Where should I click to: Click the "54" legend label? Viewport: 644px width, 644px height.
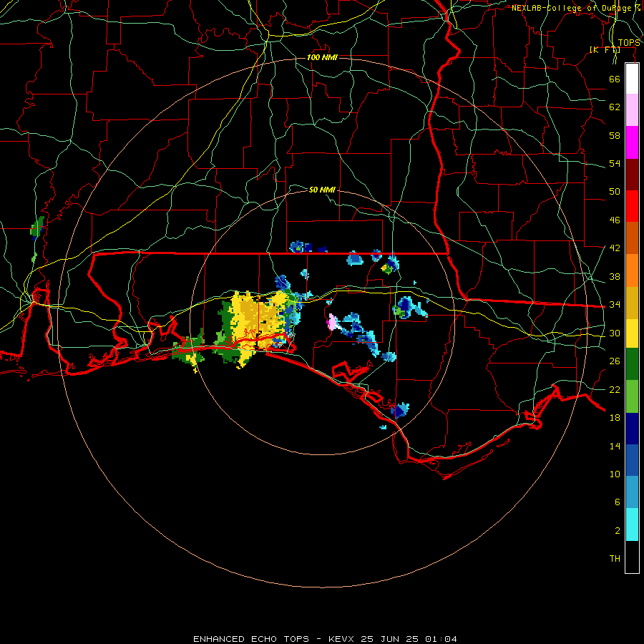615,163
